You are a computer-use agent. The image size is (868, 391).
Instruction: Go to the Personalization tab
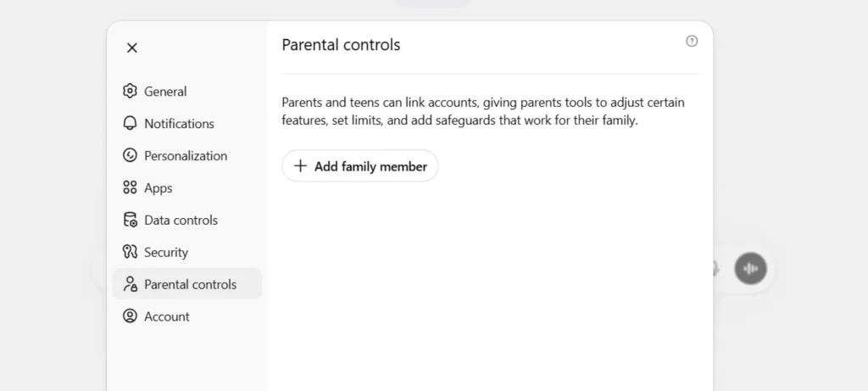(x=186, y=155)
